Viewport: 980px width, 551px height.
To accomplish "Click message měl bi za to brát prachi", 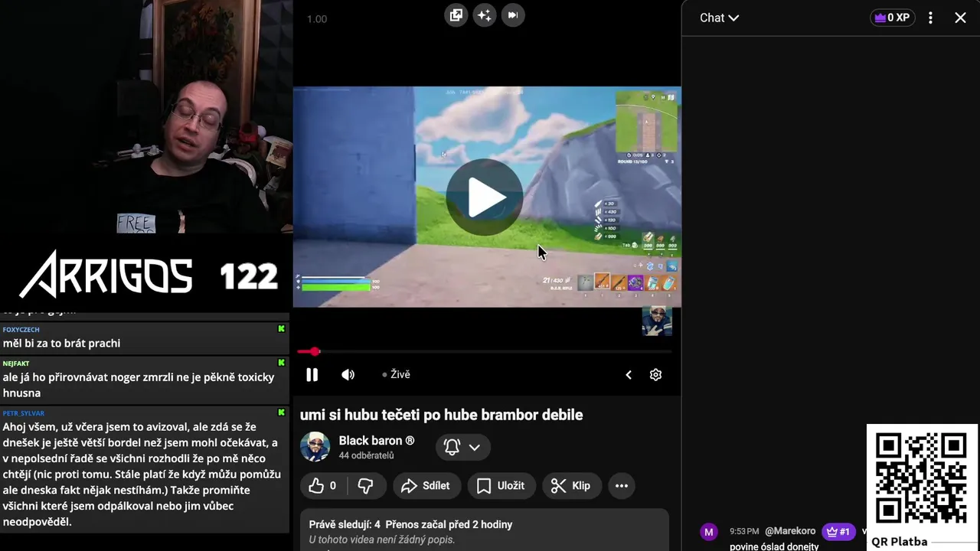I will point(61,344).
